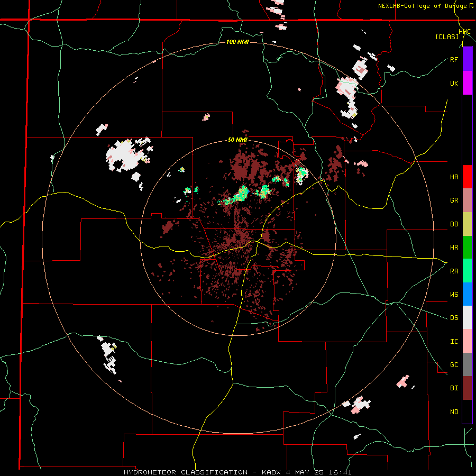Click the KABX station identifier
The height and width of the screenshot is (476, 476).
(271, 472)
